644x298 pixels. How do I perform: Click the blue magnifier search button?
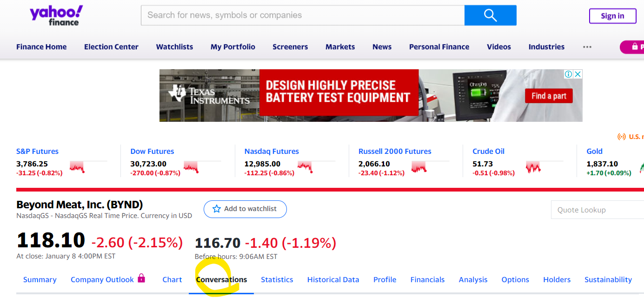490,15
